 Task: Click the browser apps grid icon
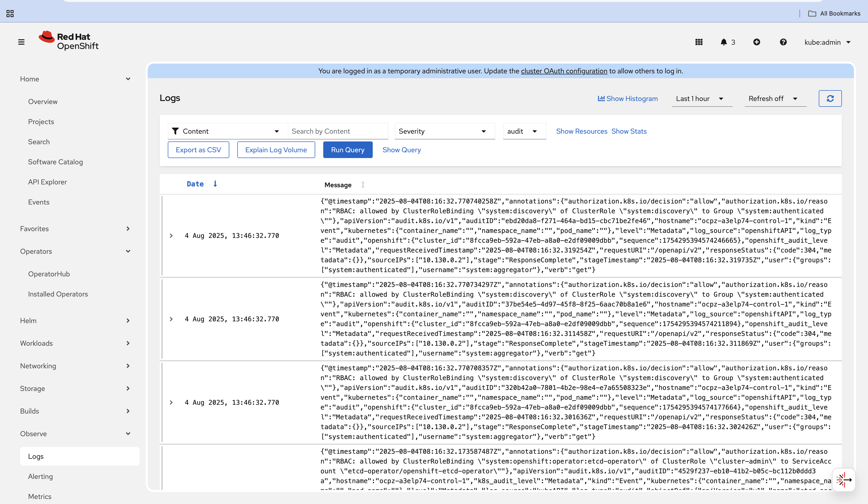[x=10, y=13]
